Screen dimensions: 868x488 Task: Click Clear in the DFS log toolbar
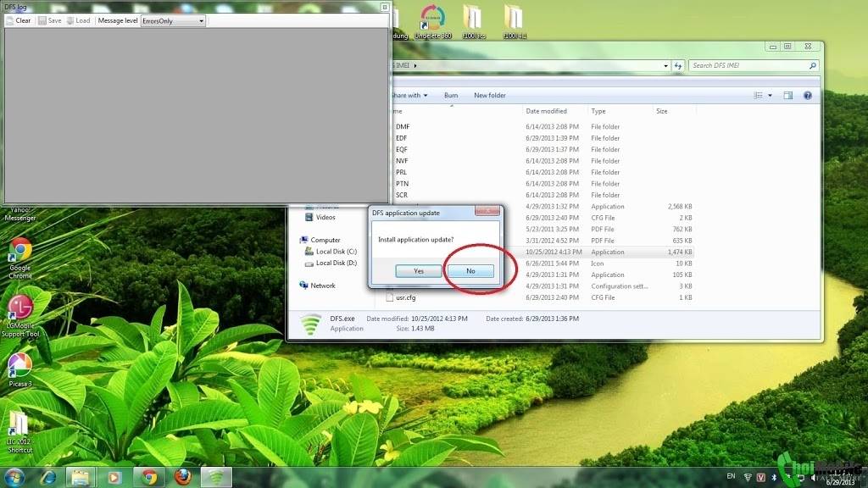coord(19,20)
